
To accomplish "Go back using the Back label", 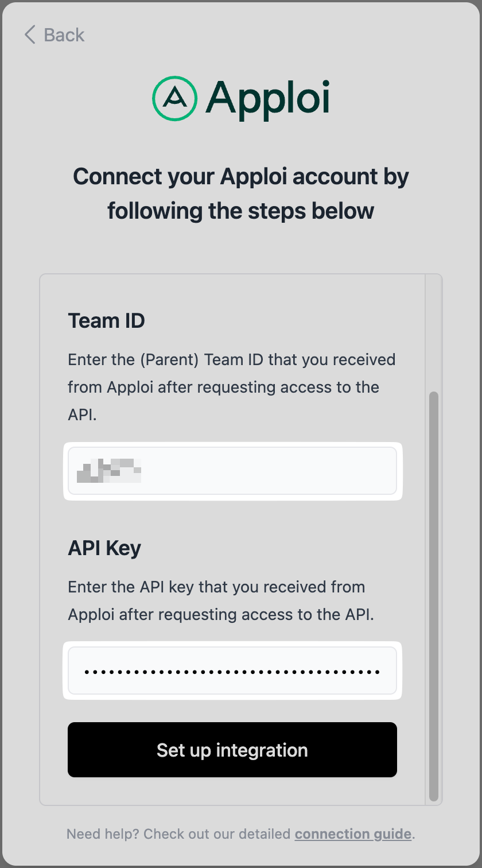I will pyautogui.click(x=64, y=35).
